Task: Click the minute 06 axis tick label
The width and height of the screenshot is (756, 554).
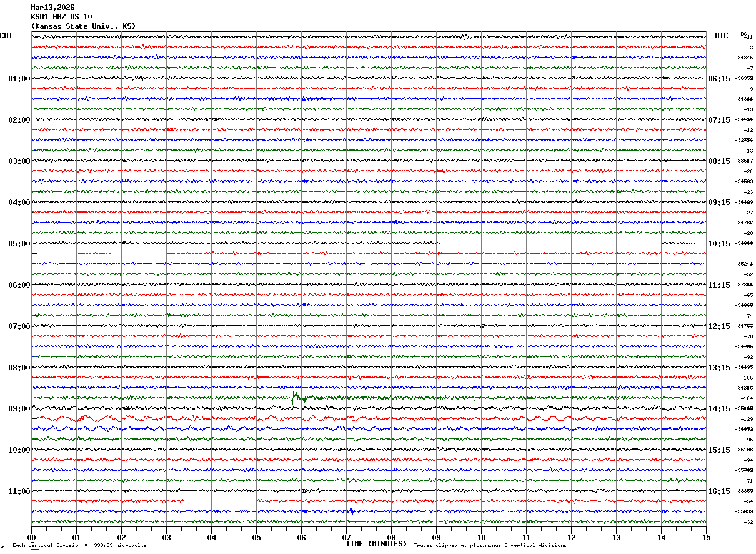Action: [301, 537]
